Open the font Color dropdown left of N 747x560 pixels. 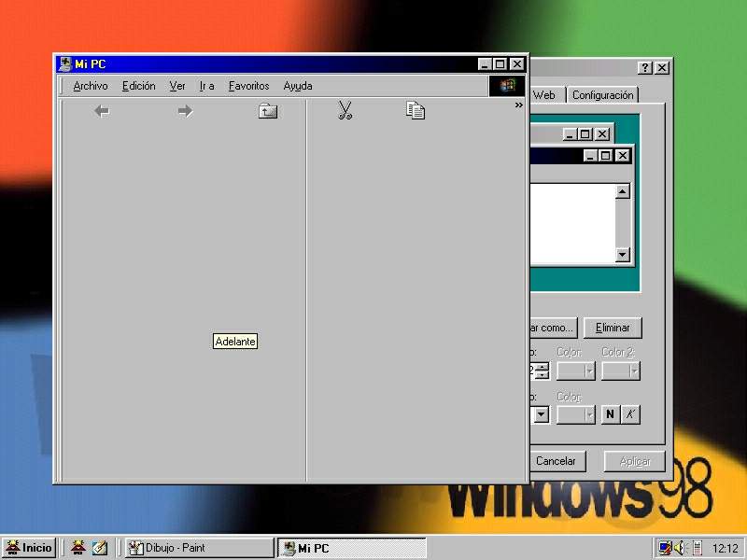click(x=576, y=414)
